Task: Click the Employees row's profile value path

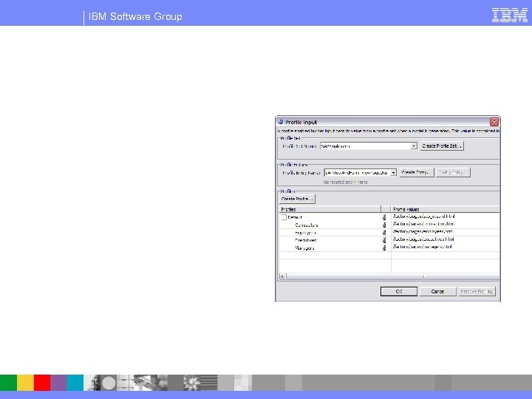Action: click(423, 231)
